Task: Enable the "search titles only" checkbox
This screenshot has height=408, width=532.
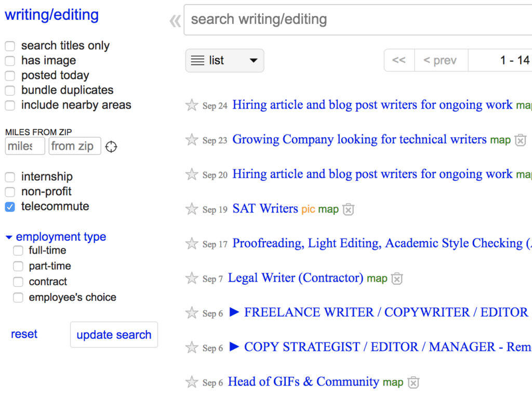Action: pyautogui.click(x=10, y=46)
